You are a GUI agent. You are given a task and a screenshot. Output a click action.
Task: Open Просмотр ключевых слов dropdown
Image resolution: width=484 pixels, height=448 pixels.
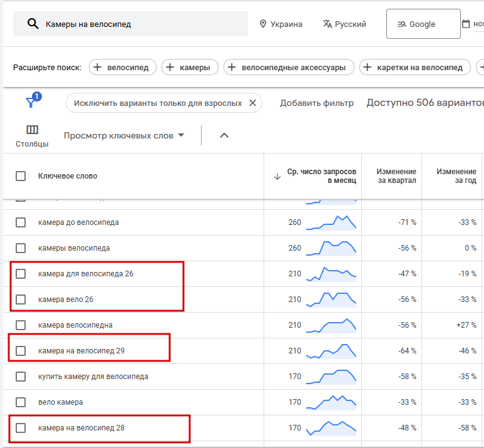(124, 135)
